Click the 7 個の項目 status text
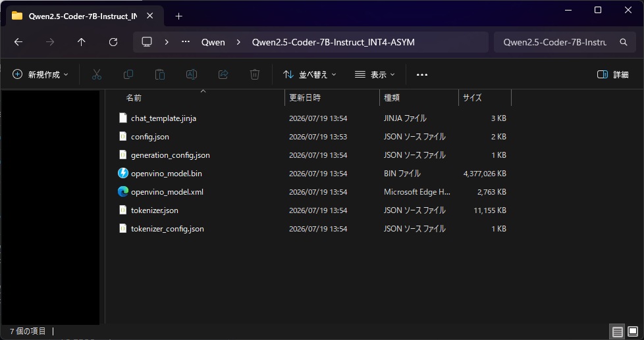Viewport: 644px width, 340px height. coord(28,331)
